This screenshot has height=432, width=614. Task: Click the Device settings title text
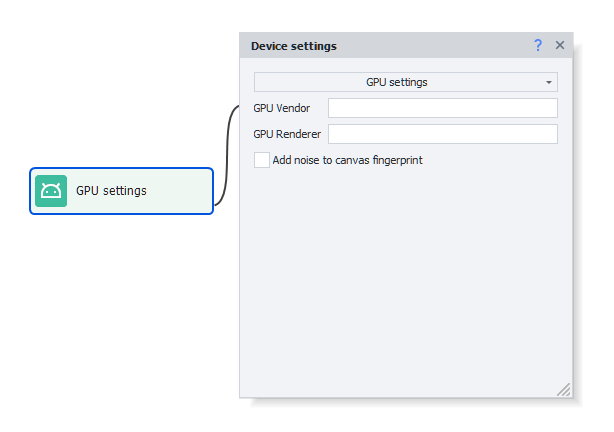click(x=294, y=46)
